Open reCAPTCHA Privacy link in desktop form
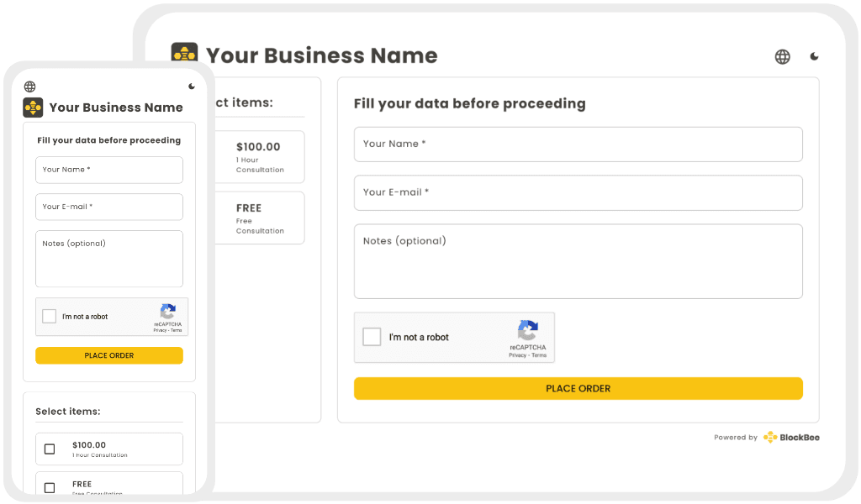This screenshot has height=504, width=861. (517, 355)
